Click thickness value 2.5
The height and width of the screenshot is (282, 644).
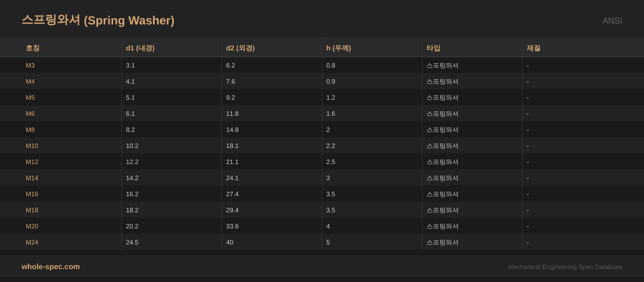[331, 162]
